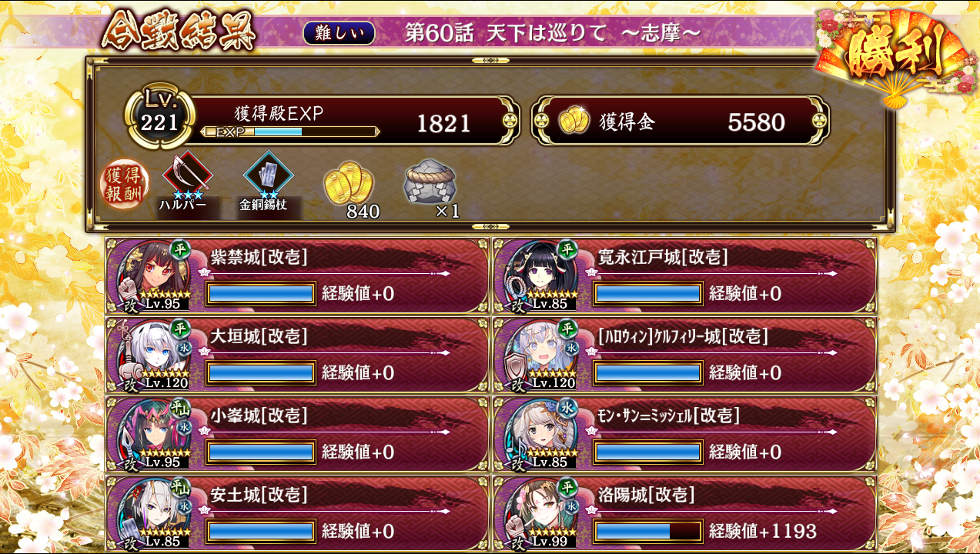Image resolution: width=980 pixels, height=554 pixels.
Task: Click the 難しい difficulty badge
Action: [339, 32]
